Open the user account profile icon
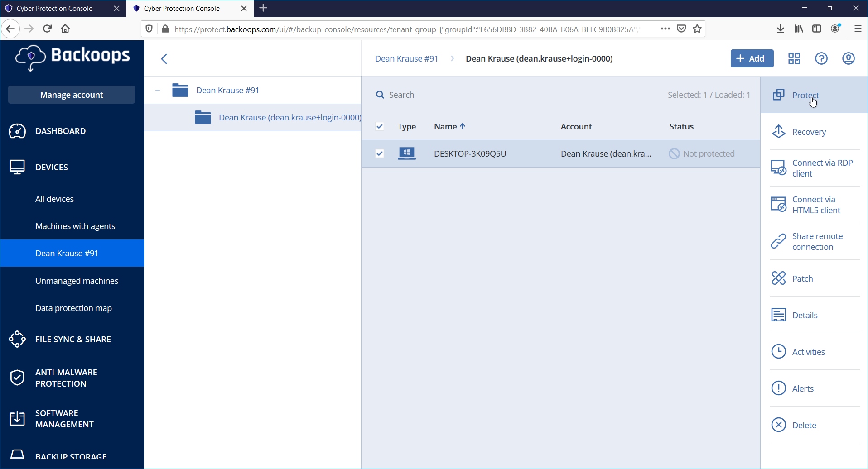The height and width of the screenshot is (469, 868). point(849,58)
